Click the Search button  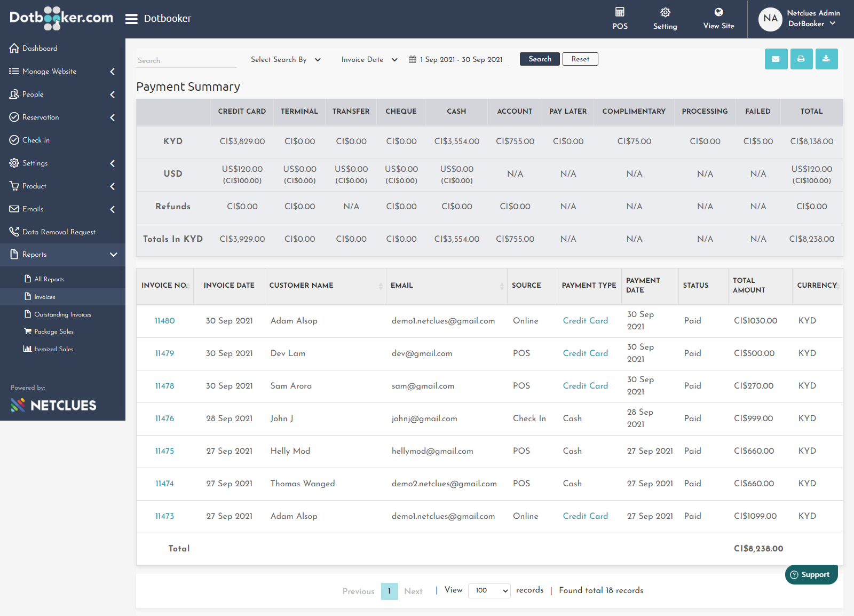coord(540,59)
